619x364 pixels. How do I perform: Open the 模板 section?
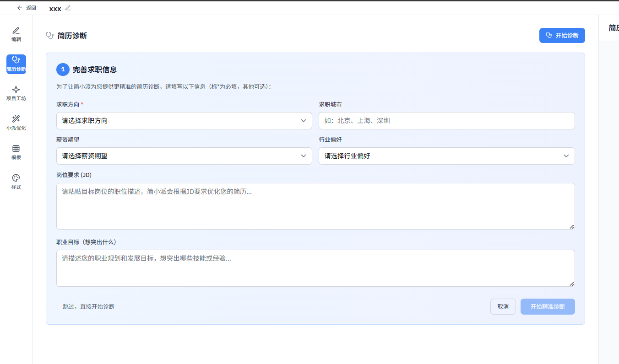click(x=16, y=152)
